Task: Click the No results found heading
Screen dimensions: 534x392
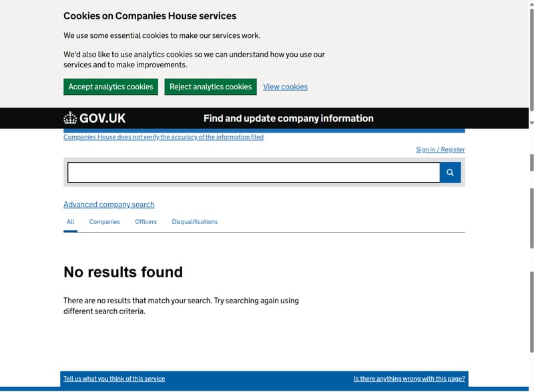Action: (x=123, y=272)
